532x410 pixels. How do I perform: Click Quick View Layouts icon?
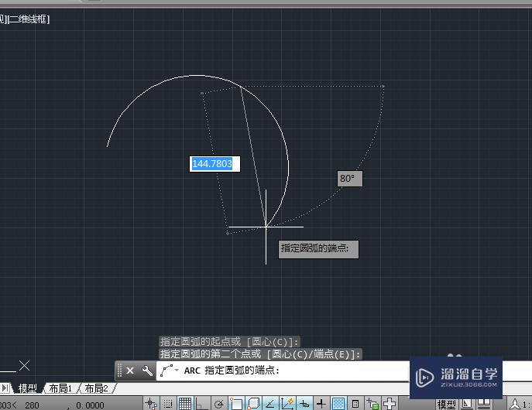pyautogui.click(x=467, y=404)
